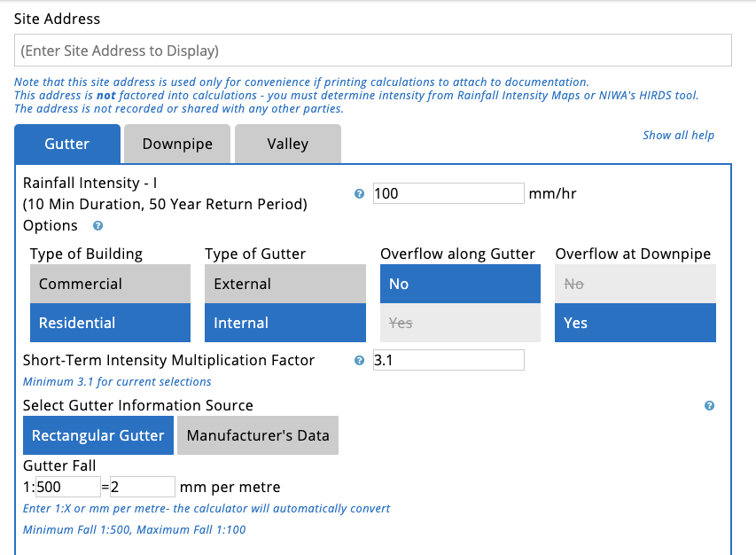Focus the Short-Term Intensity Multiplication Factor field
Image resolution: width=756 pixels, height=555 pixels.
(x=448, y=360)
